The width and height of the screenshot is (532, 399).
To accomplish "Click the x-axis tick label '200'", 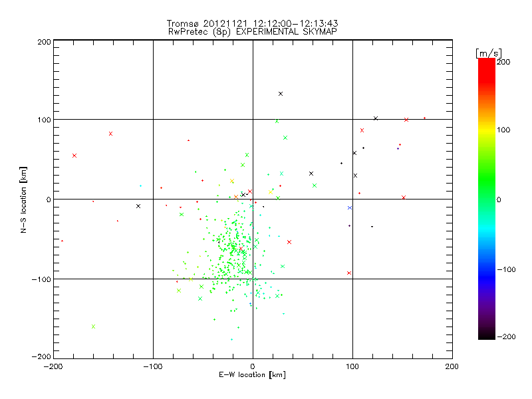I will [452, 366].
